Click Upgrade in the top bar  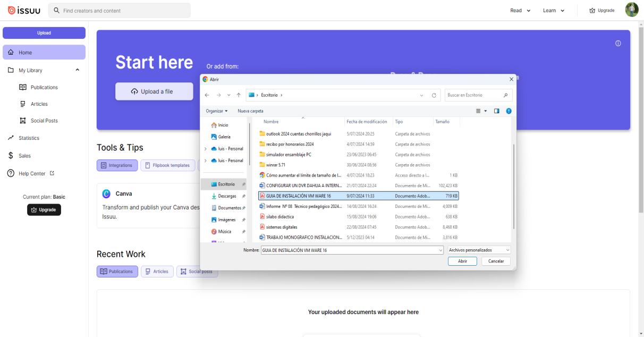click(602, 10)
